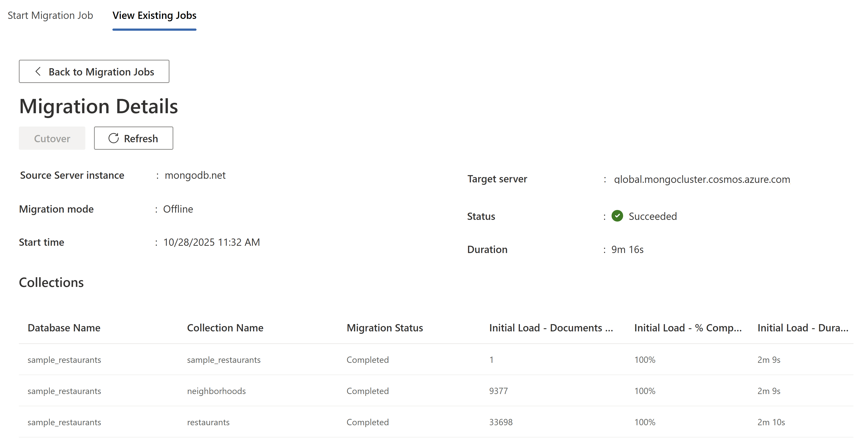Click Initial Load - Dura... column header
Image resolution: width=868 pixels, height=447 pixels.
pyautogui.click(x=803, y=328)
